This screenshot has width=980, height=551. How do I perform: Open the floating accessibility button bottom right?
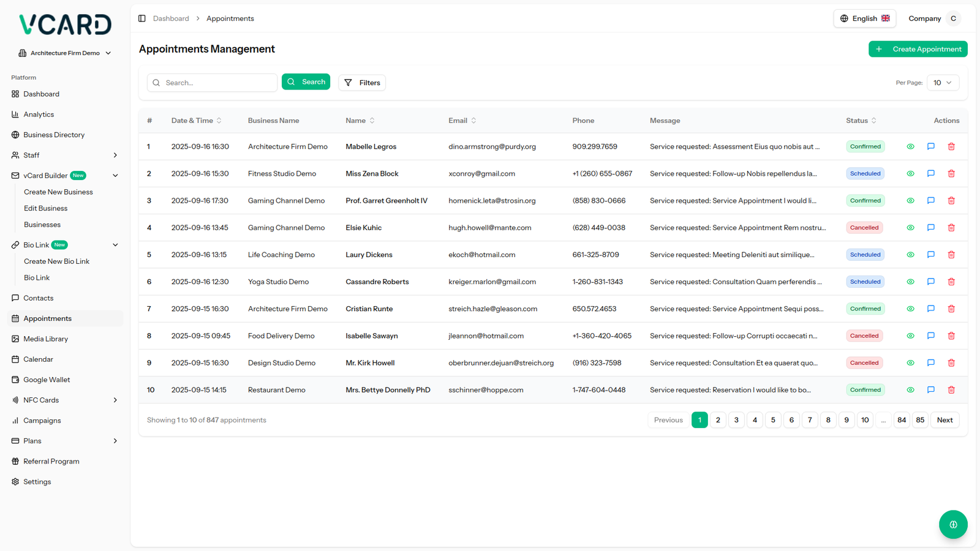(x=952, y=524)
